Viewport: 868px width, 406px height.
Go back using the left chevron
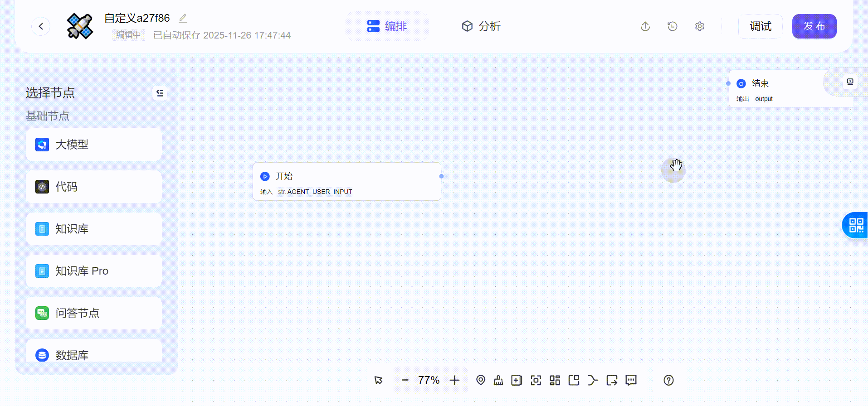pos(41,26)
